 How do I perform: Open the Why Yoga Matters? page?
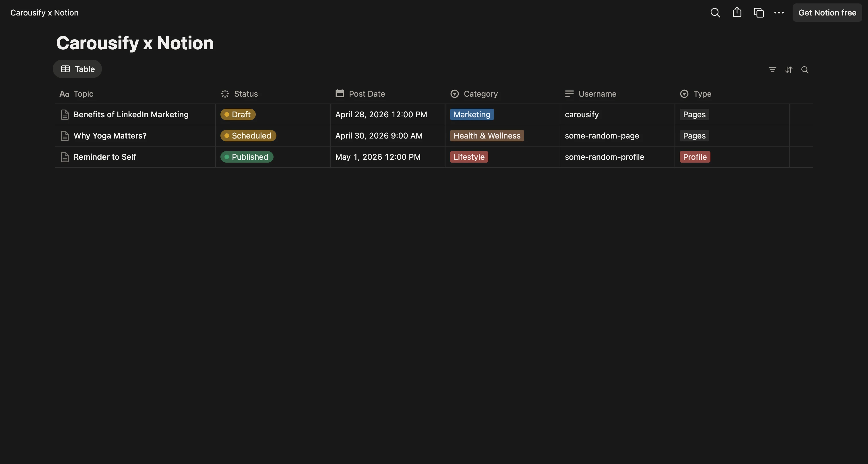tap(110, 136)
